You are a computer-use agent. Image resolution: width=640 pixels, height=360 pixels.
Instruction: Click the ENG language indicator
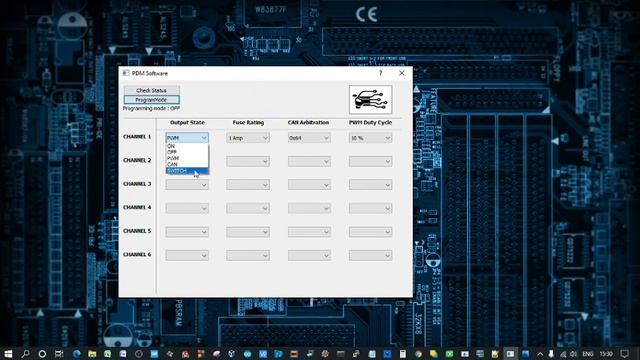point(588,354)
